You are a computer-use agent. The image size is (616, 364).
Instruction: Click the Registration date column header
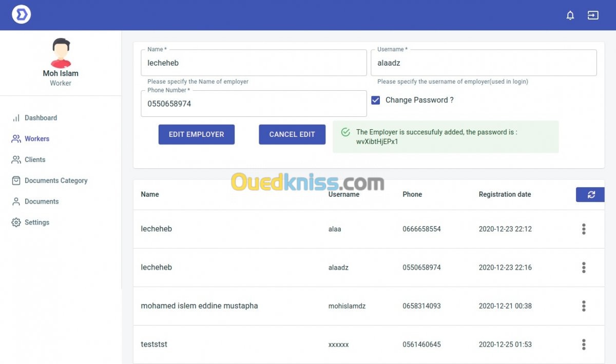(505, 194)
